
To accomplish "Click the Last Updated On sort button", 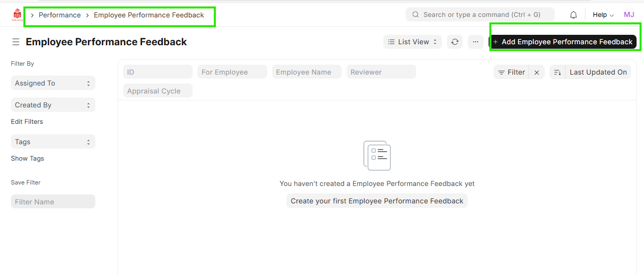I will tap(598, 73).
